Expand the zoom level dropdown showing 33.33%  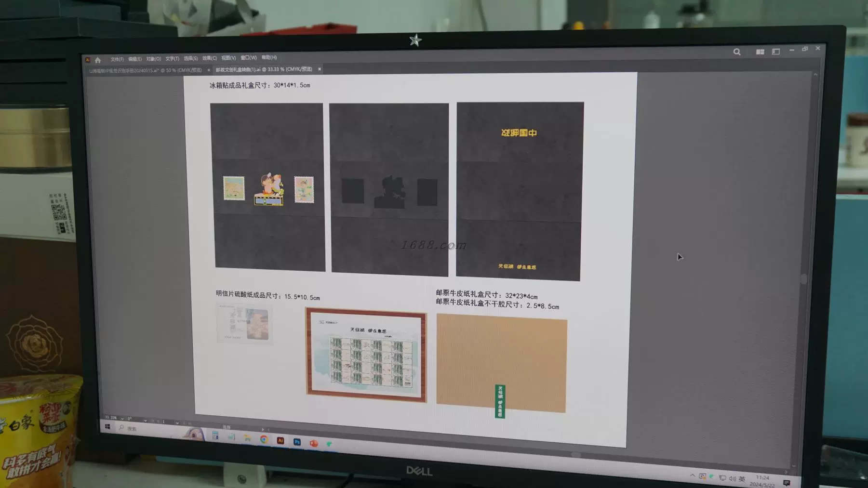(x=122, y=419)
